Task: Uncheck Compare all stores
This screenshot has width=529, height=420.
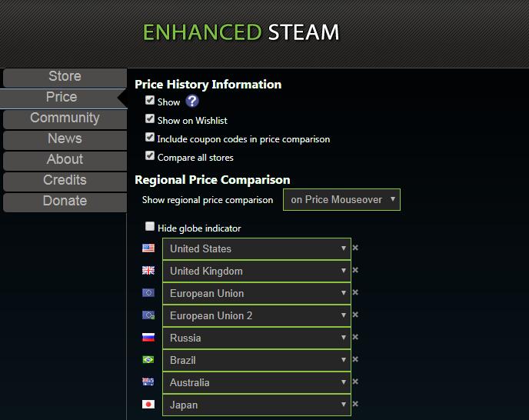Action: coord(150,156)
